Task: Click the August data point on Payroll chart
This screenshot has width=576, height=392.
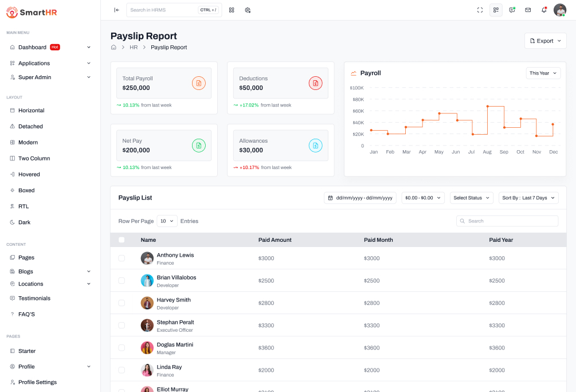Action: pos(487,107)
